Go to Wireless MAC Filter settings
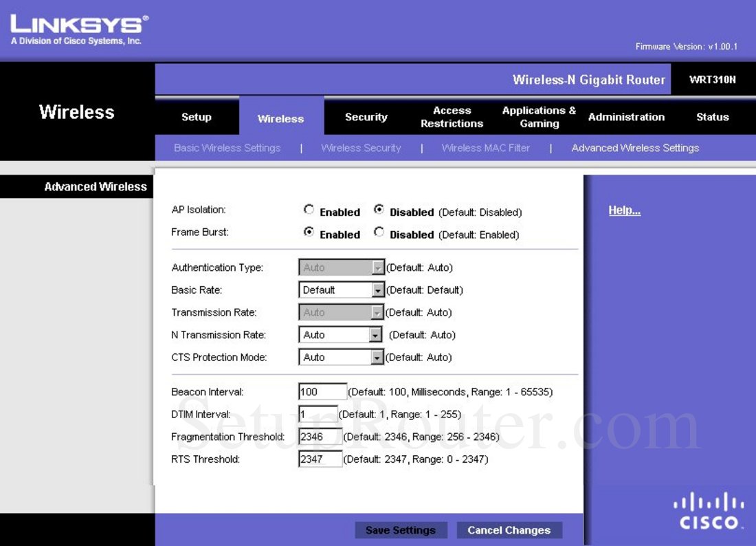 tap(485, 148)
